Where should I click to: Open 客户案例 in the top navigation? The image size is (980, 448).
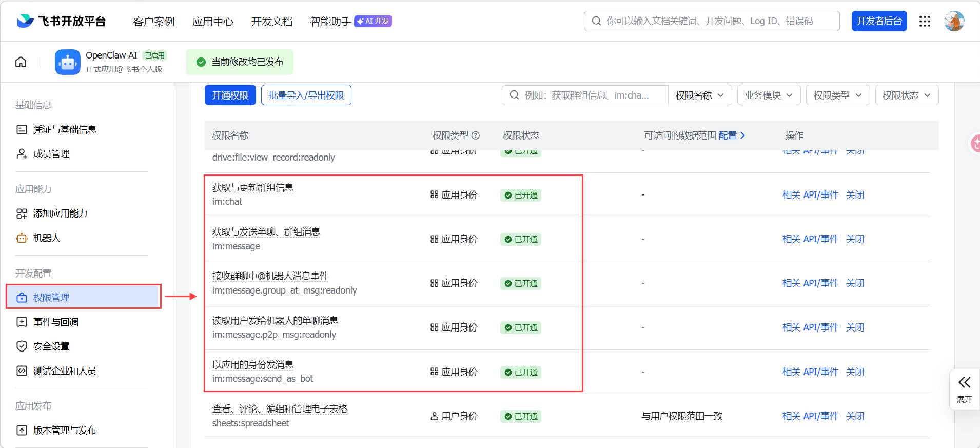pos(154,22)
